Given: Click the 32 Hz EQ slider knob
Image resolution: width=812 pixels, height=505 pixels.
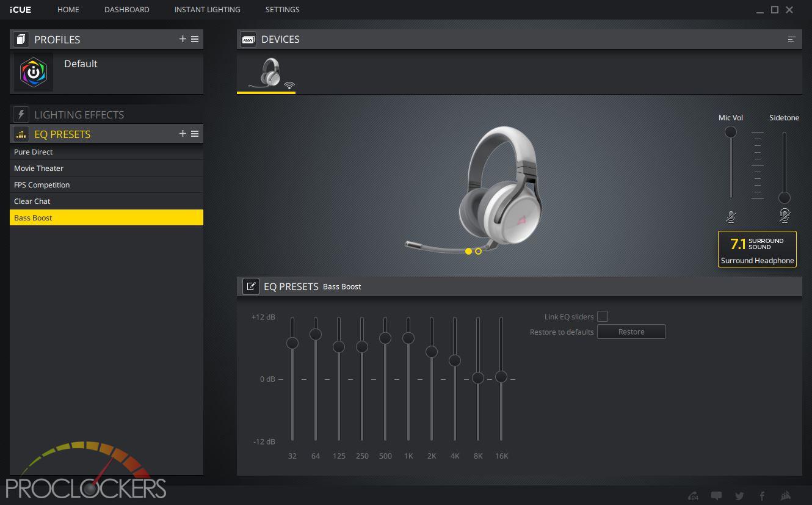Looking at the screenshot, I should [x=292, y=343].
